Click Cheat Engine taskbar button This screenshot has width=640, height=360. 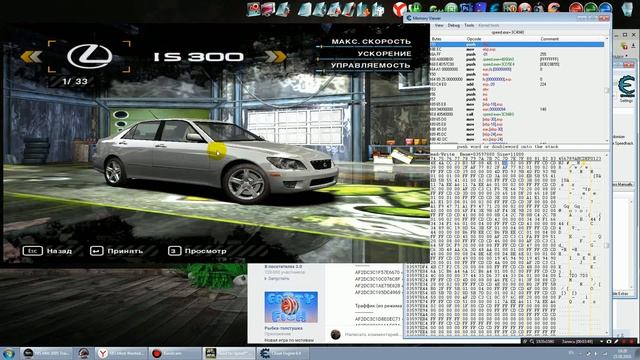pyautogui.click(x=282, y=353)
